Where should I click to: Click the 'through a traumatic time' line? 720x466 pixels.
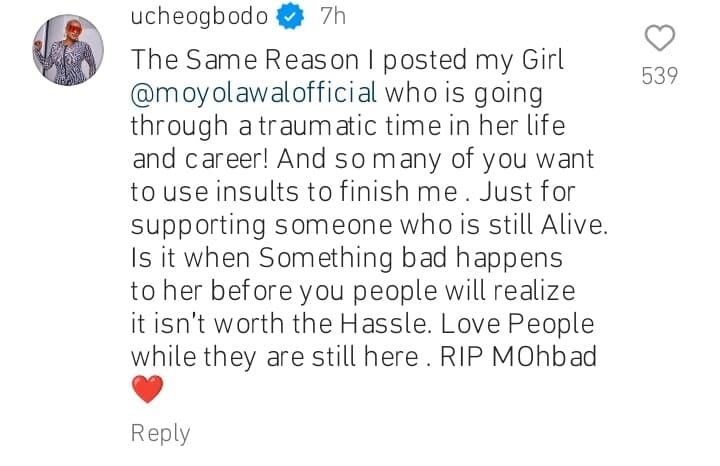348,126
